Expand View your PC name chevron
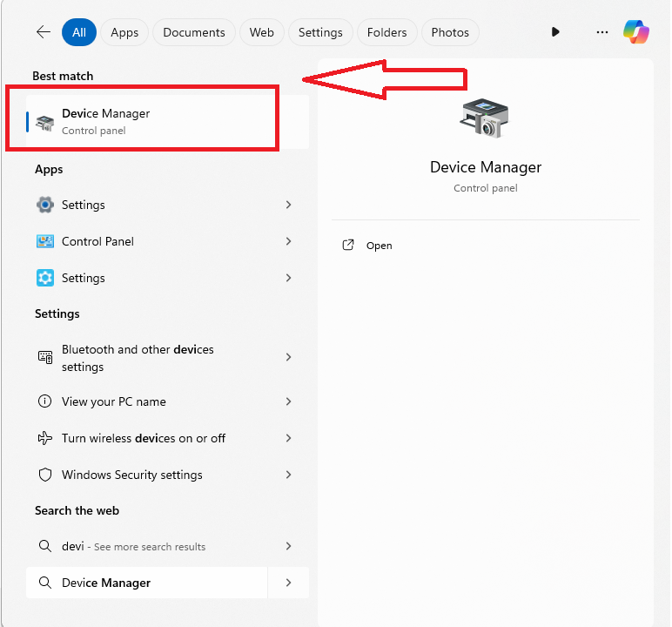The width and height of the screenshot is (672, 627). point(288,401)
